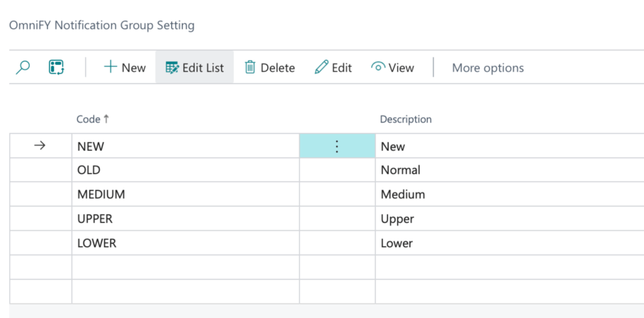
Task: Select the LOWER code cell
Action: (186, 243)
